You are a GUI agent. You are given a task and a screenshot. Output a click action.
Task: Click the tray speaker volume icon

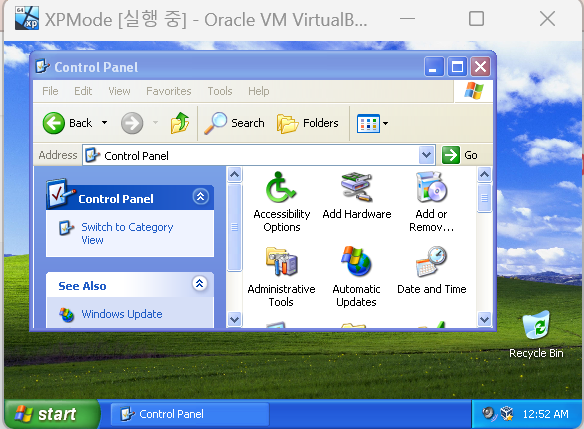(x=488, y=414)
